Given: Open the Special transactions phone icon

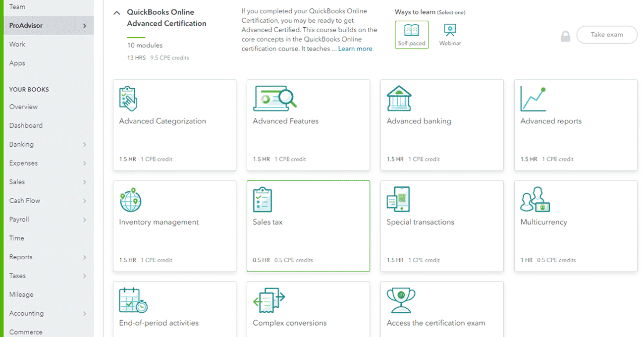Looking at the screenshot, I should pos(398,200).
